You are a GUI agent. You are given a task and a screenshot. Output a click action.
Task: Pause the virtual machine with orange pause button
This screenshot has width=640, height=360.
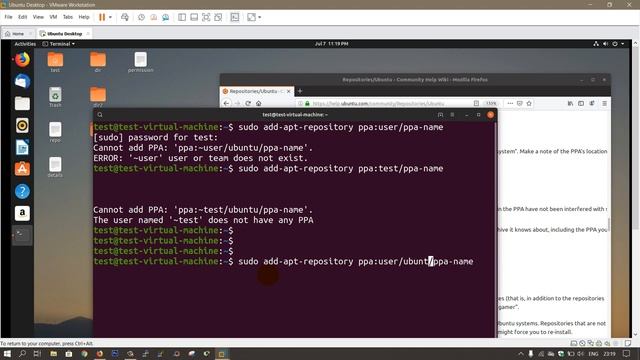102,17
